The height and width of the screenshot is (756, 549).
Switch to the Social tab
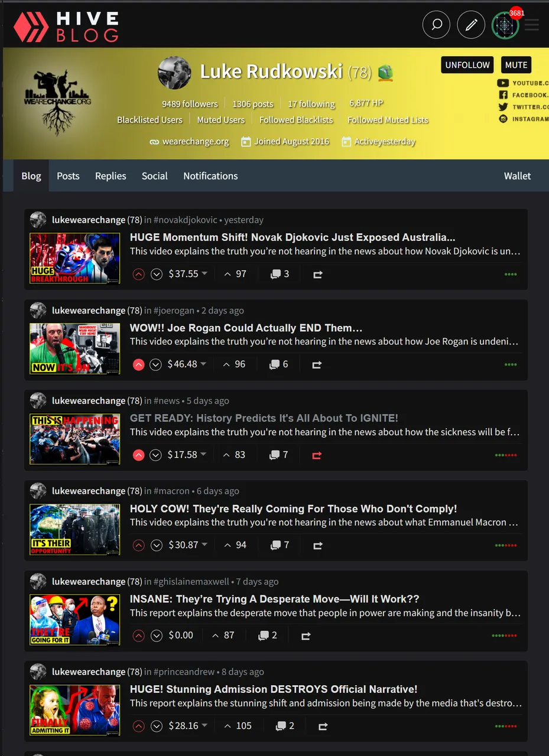click(155, 176)
